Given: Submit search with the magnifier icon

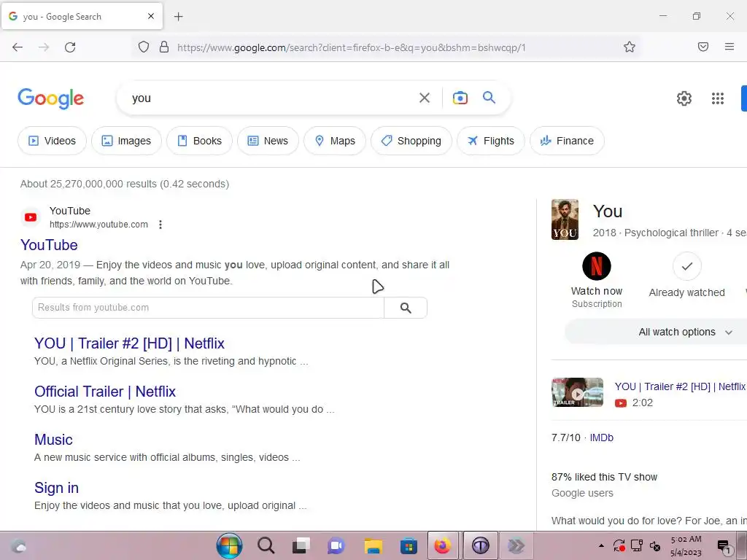Looking at the screenshot, I should [x=489, y=98].
